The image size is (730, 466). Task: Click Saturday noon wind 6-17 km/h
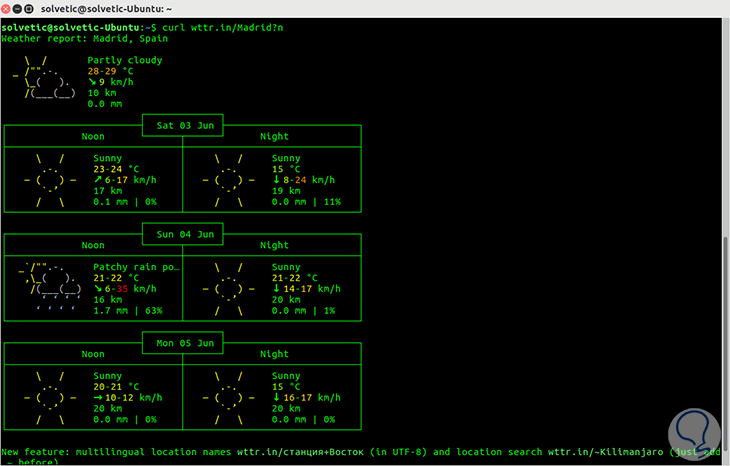click(125, 180)
